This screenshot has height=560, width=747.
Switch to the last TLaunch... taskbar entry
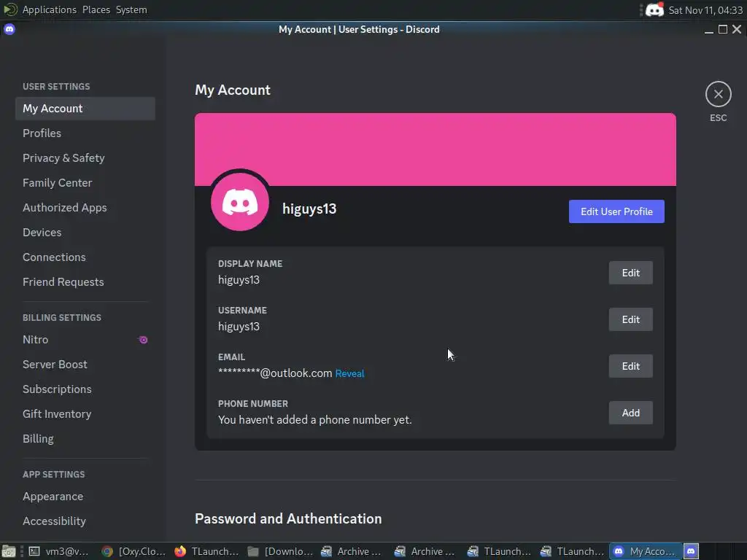tap(572, 551)
